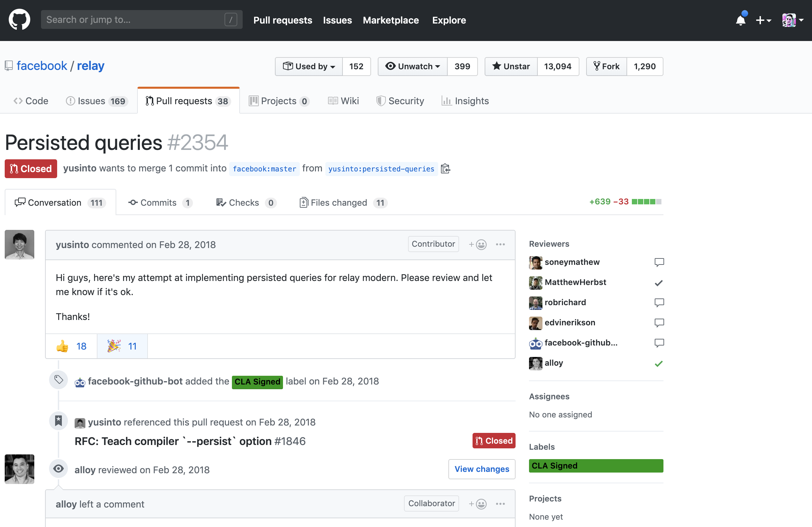Click comment icon next to soneymathew
Viewport: 812px width, 527px height.
tap(659, 262)
